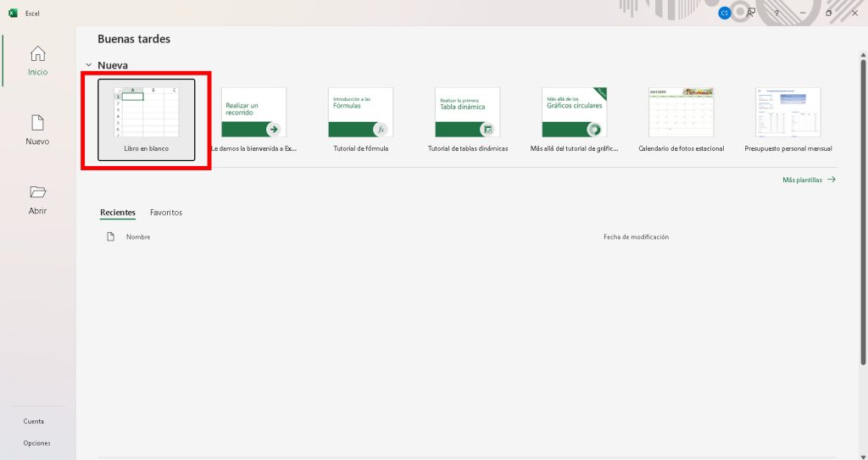Switch to the Favoritos tab

pyautogui.click(x=166, y=213)
